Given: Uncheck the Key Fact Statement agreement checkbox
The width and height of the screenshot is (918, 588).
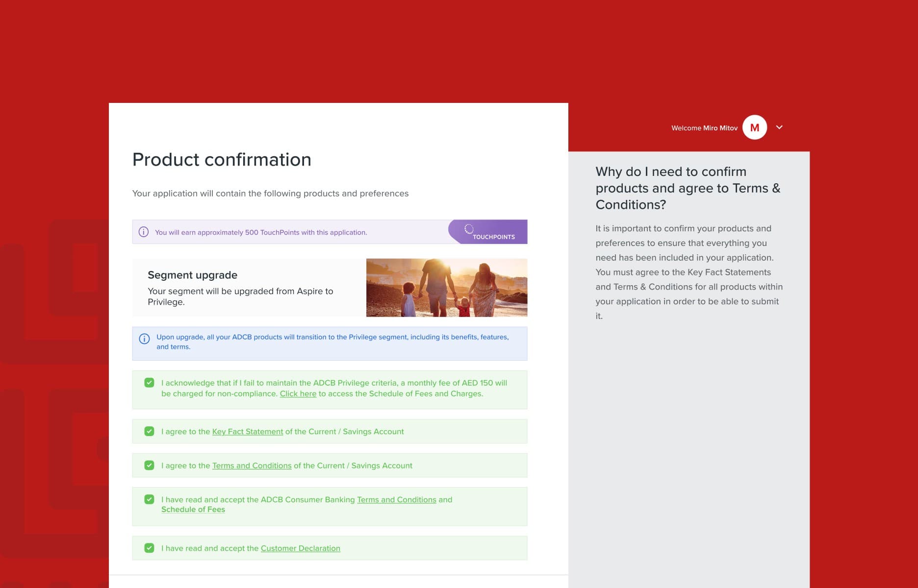Looking at the screenshot, I should (150, 431).
